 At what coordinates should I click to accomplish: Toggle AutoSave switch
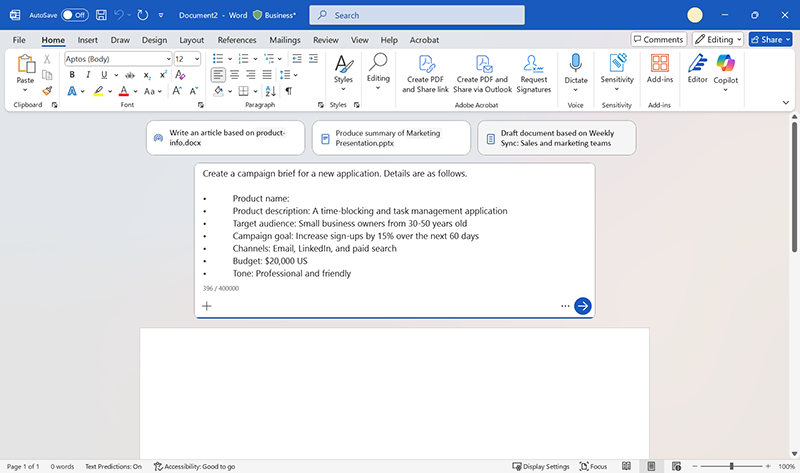tap(74, 15)
